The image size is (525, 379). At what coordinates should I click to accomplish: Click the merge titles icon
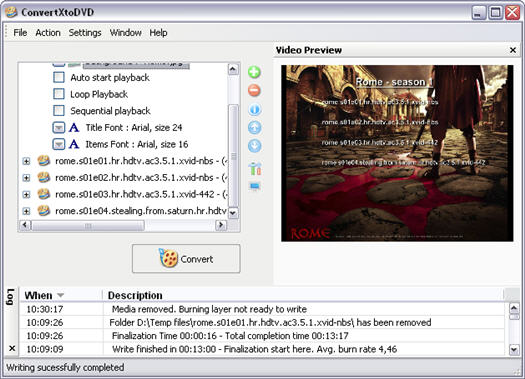[255, 168]
